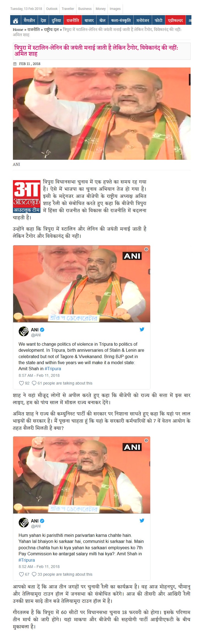Click the #Tripura hashtag in first tweet

53,369
